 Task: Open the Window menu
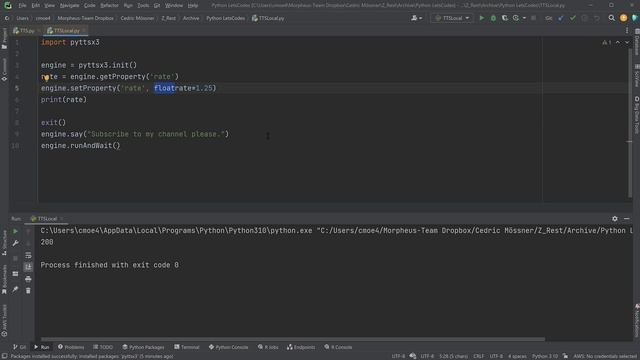174,5
